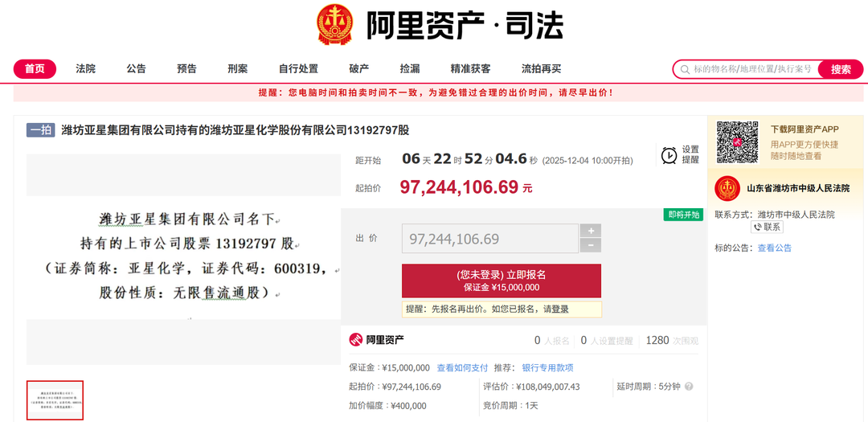
Task: Open the 银行专用款项 link
Action: point(547,368)
